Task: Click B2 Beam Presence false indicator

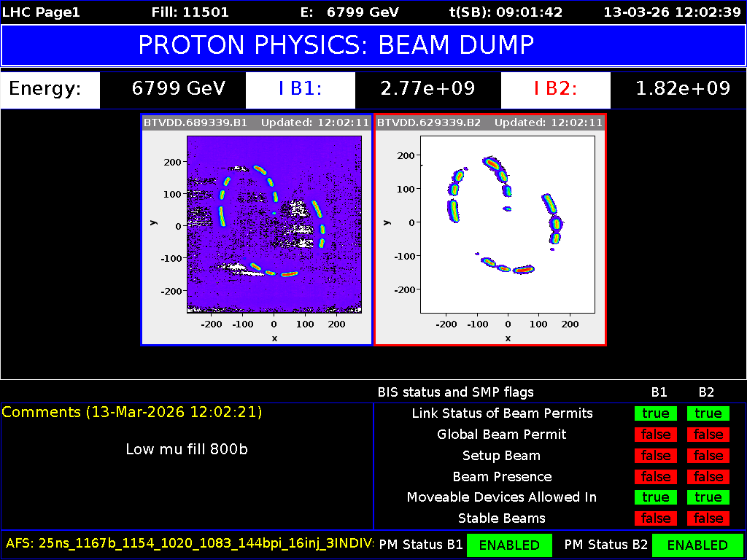Action: (708, 477)
